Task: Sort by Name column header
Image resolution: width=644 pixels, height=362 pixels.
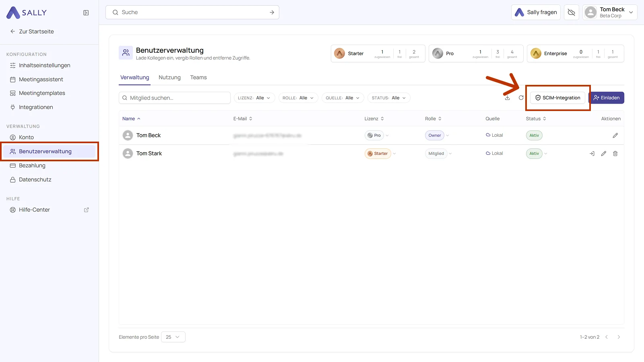Action: (132, 119)
